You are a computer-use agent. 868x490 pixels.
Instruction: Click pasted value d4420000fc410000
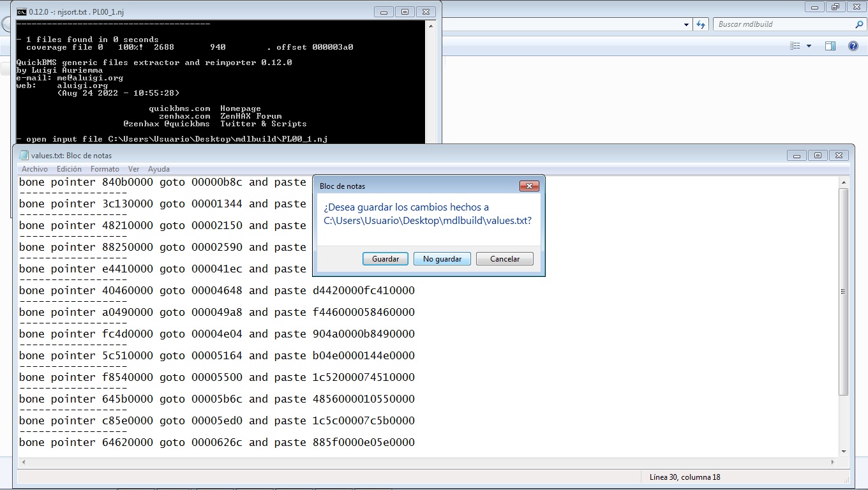pos(364,291)
